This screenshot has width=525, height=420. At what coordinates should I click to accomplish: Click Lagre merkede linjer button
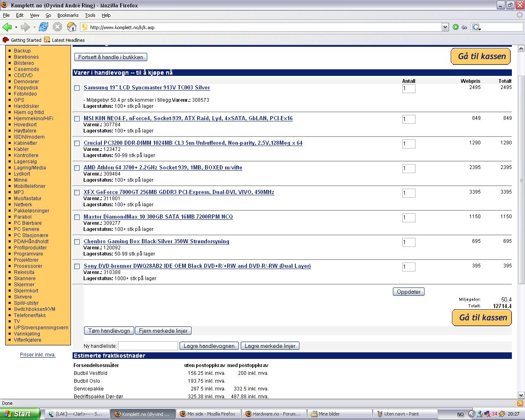click(270, 346)
